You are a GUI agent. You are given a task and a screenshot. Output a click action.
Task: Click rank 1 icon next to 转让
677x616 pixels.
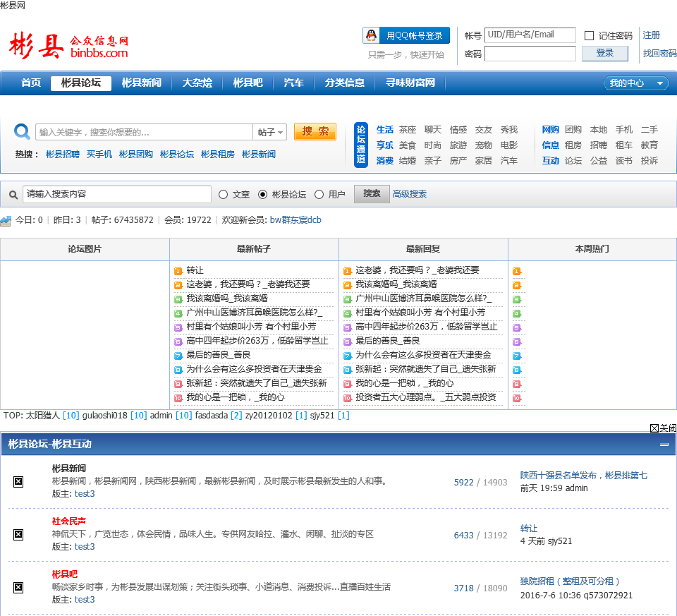pos(178,271)
